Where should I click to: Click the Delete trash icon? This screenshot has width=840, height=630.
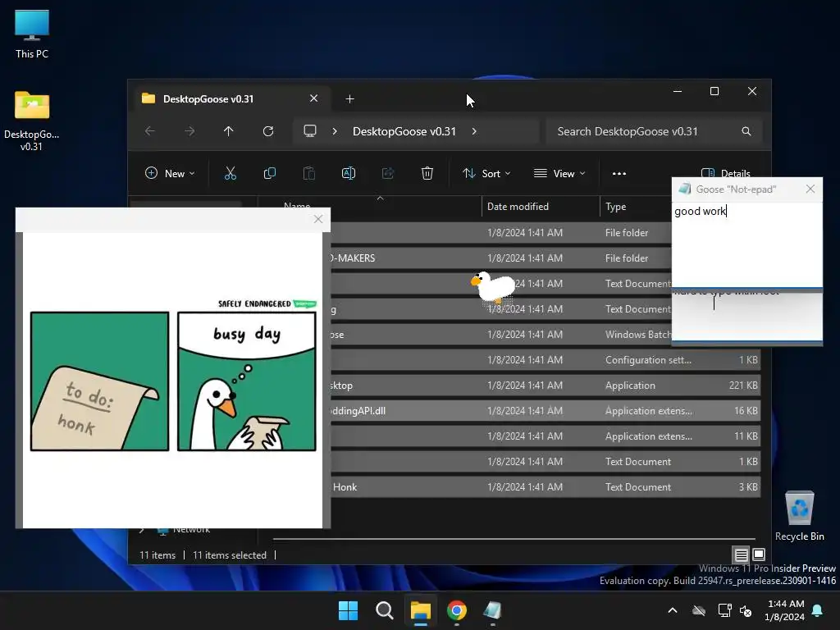427,173
